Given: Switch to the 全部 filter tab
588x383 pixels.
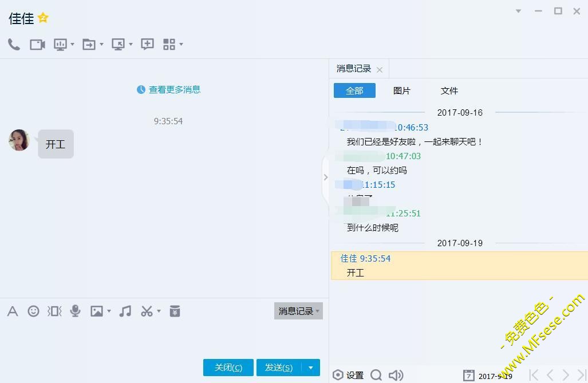Looking at the screenshot, I should 354,90.
